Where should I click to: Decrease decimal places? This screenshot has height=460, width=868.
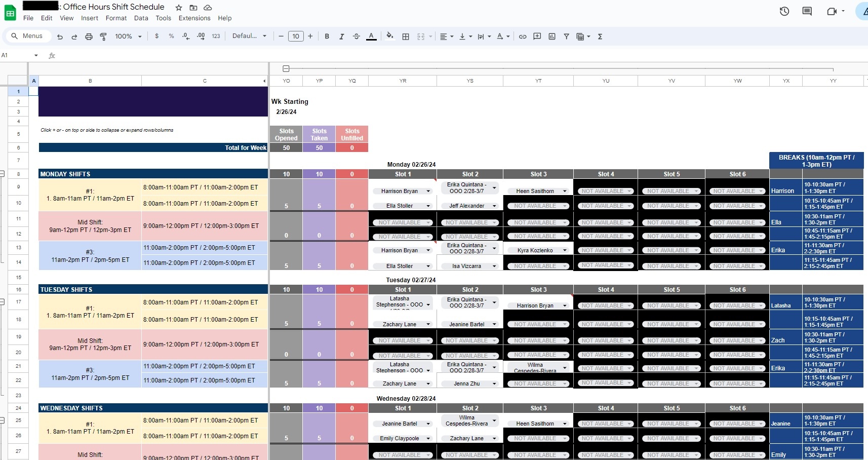click(x=186, y=36)
